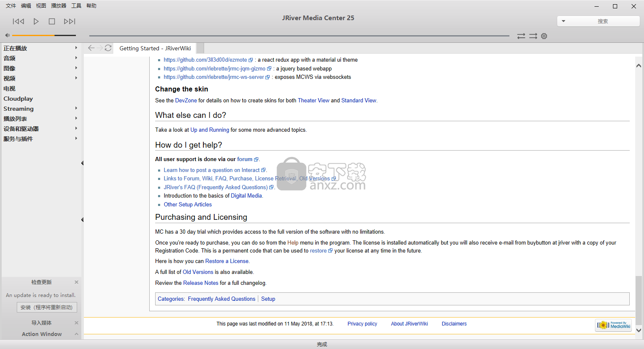Image resolution: width=644 pixels, height=349 pixels.
Task: Open the DevZone link
Action: click(186, 101)
